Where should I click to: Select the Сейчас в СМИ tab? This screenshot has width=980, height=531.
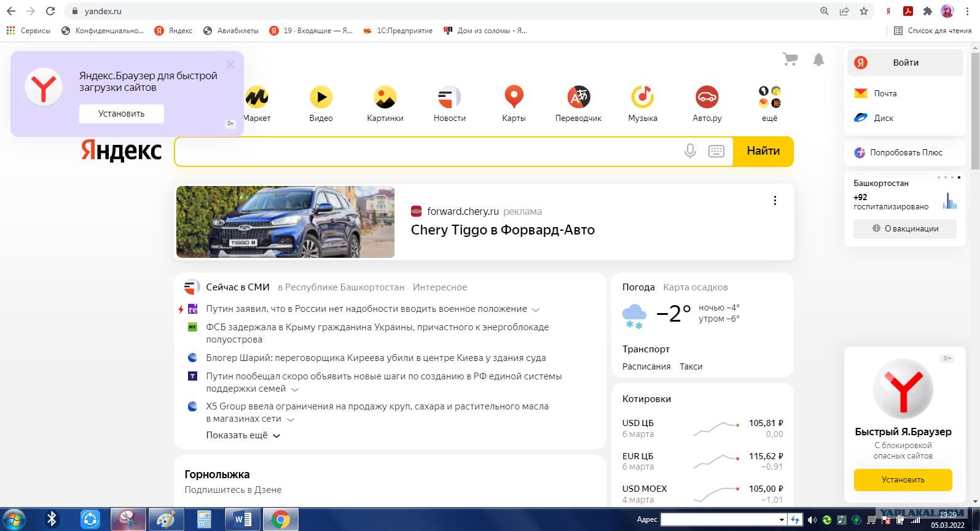coord(237,287)
